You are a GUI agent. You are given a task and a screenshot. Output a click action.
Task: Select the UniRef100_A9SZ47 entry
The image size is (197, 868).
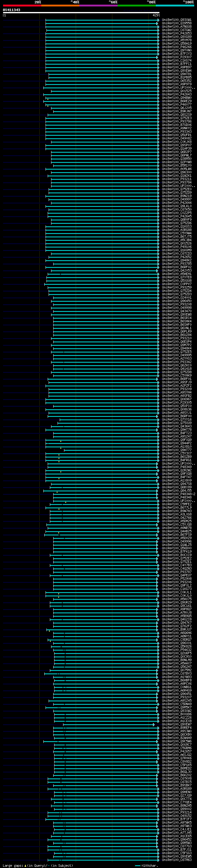pos(177,436)
